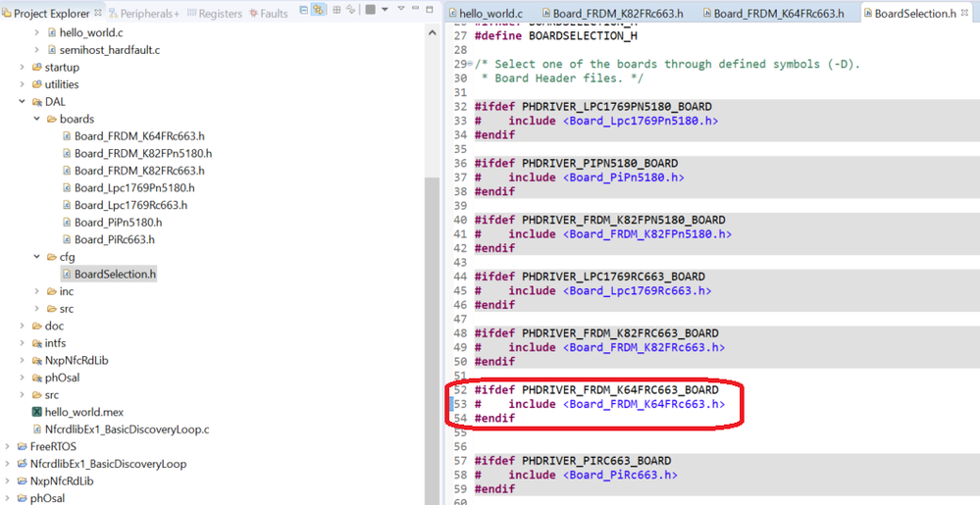Click the Project Explorer vertical scrollbar thumb
This screenshot has height=505, width=980.
433,340
